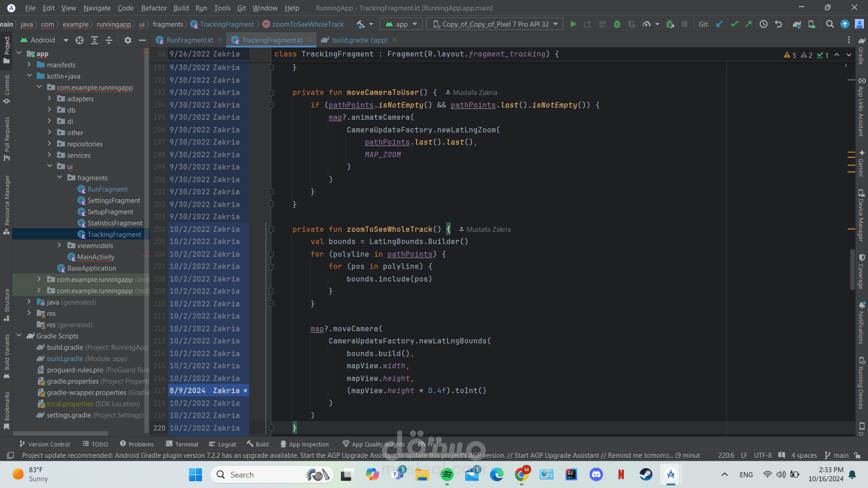Open the Refactor menu
This screenshot has width=868, height=488.
coord(154,8)
